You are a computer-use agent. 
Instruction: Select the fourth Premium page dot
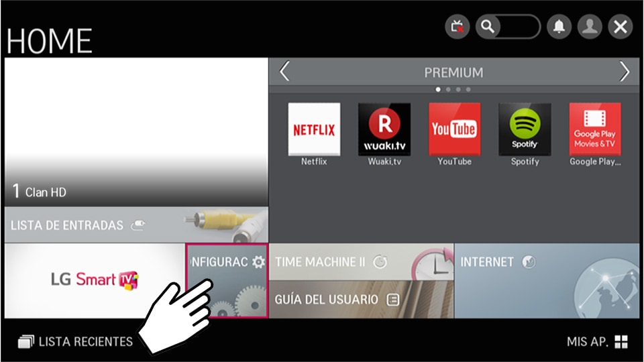point(468,89)
